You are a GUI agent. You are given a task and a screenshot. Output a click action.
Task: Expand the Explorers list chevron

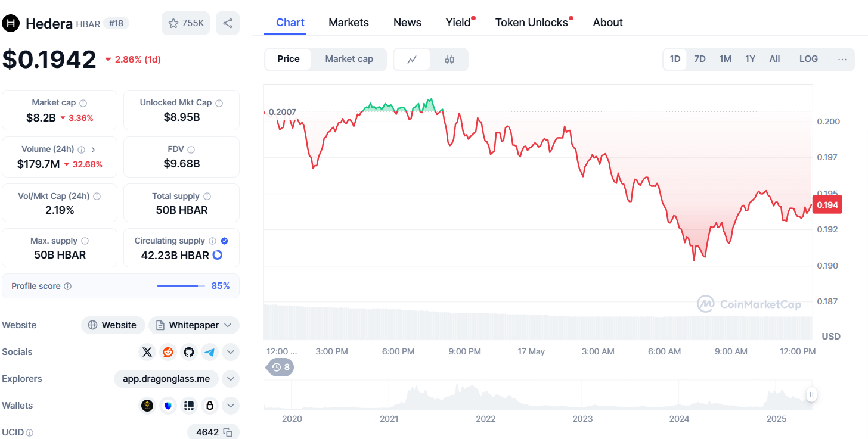pos(231,379)
